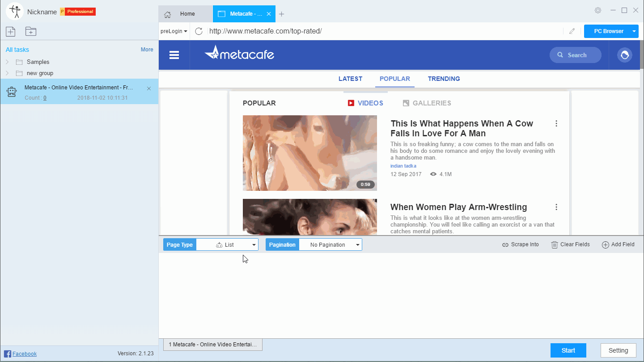The height and width of the screenshot is (362, 644).
Task: Open the task Count value 0
Action: click(45, 98)
